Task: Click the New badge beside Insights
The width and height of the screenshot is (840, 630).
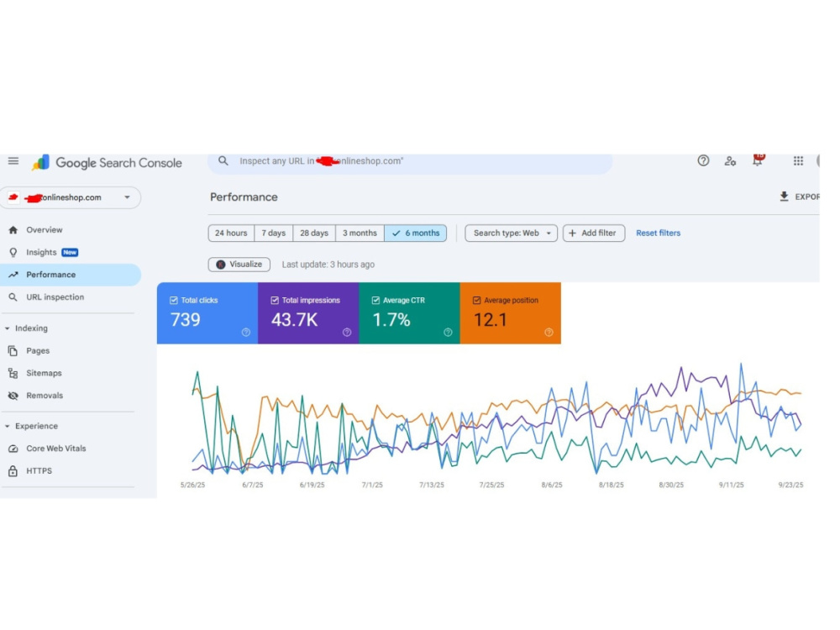Action: point(70,252)
